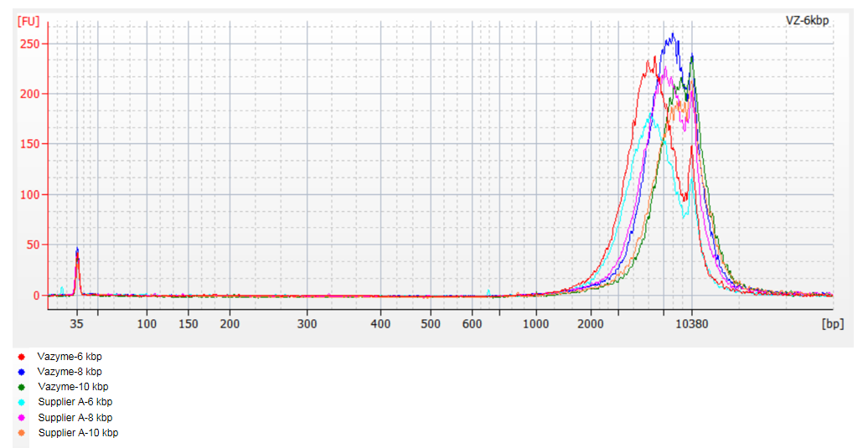Select the Supplier A-10 kbp legend text
The height and width of the screenshot is (448, 868).
point(78,433)
